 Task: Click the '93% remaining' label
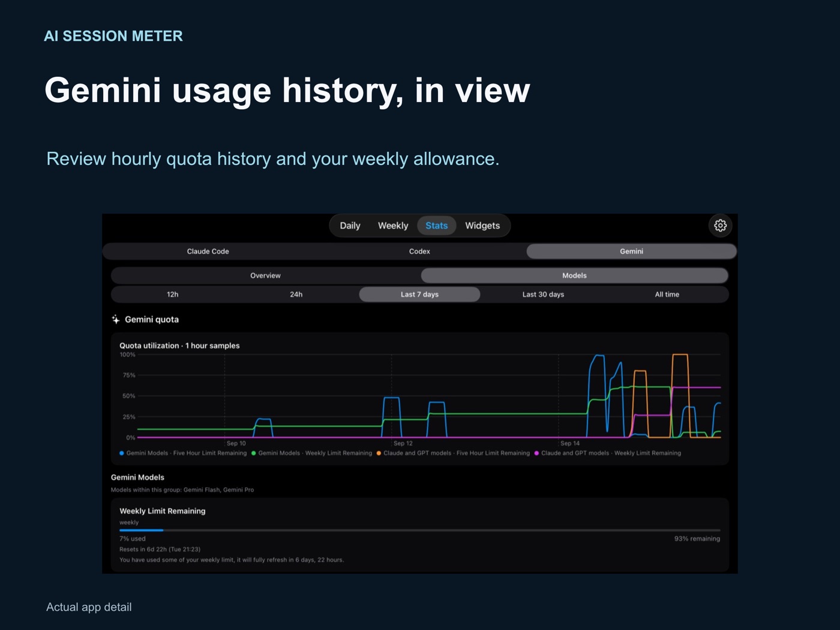click(697, 539)
